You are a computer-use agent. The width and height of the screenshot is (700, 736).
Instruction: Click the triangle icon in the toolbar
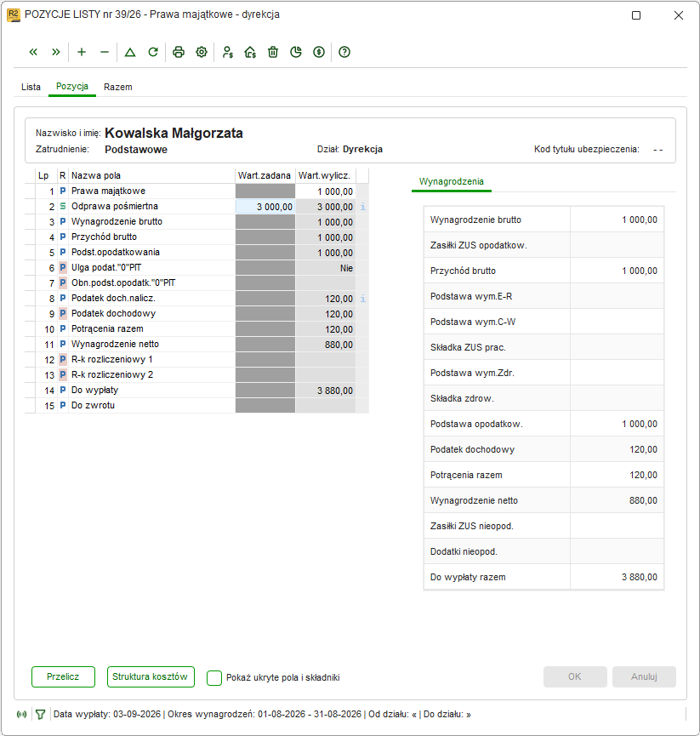click(130, 52)
